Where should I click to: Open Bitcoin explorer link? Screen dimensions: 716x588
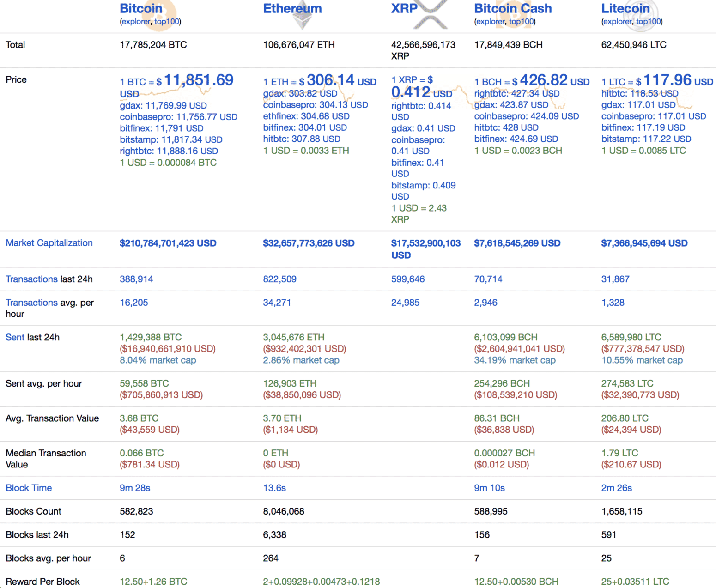[136, 21]
